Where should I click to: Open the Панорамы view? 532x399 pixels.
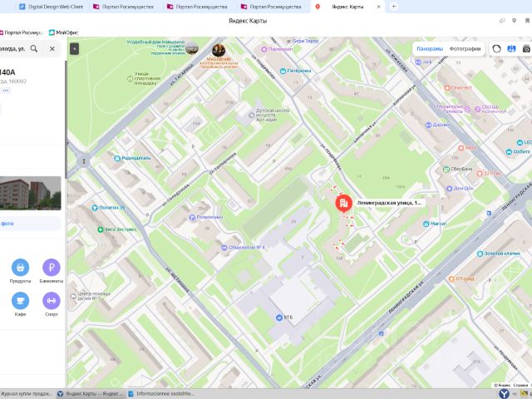[430, 49]
